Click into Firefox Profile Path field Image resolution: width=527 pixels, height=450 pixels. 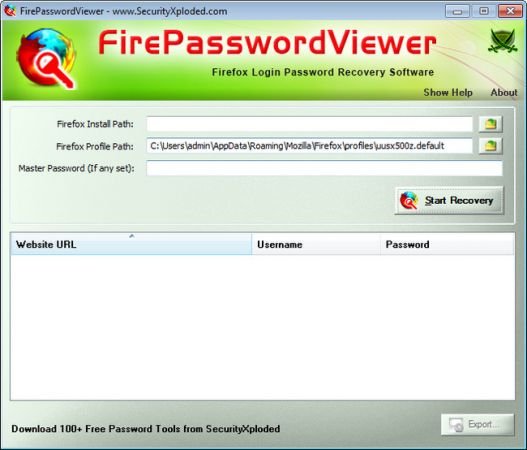pyautogui.click(x=309, y=146)
